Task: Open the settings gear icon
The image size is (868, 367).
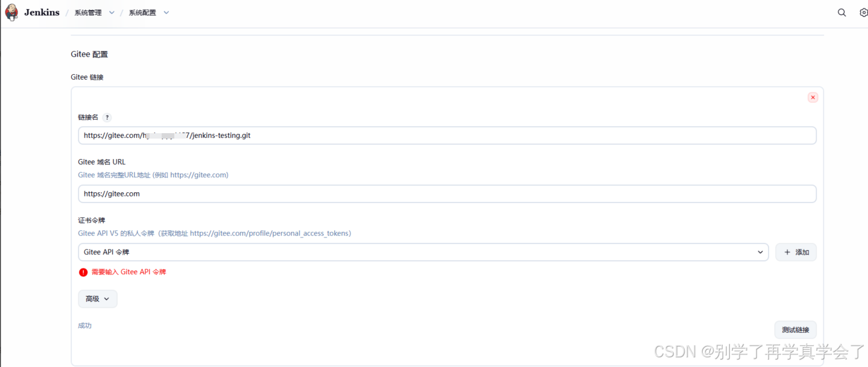Action: [x=863, y=13]
